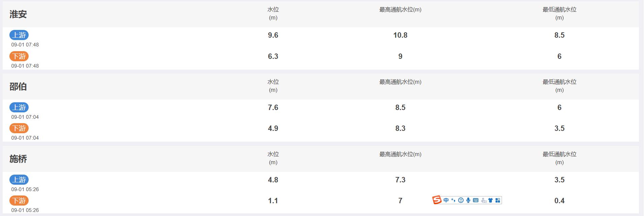Viewport: 644px width, 216px height.
Task: Click the greyed user account icon
Action: (x=484, y=201)
